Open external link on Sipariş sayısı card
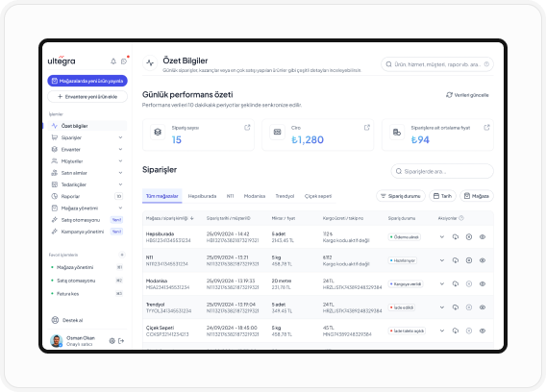This screenshot has width=546, height=392. [x=247, y=128]
